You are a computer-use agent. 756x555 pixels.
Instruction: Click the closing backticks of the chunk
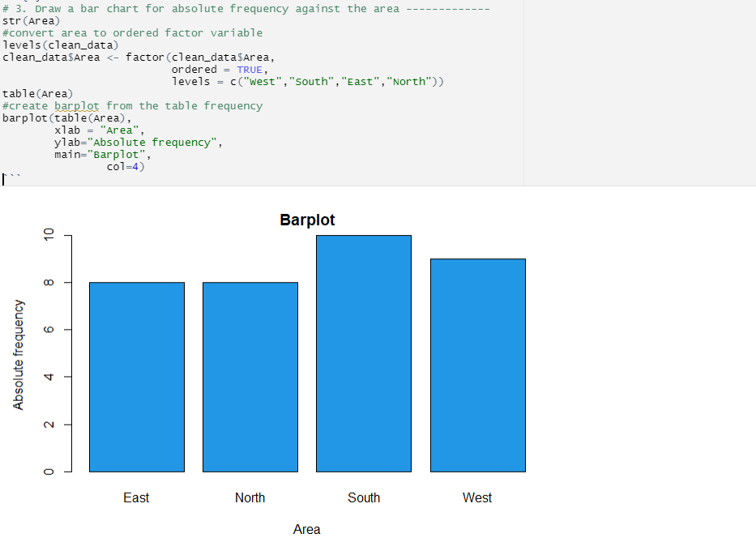11,177
